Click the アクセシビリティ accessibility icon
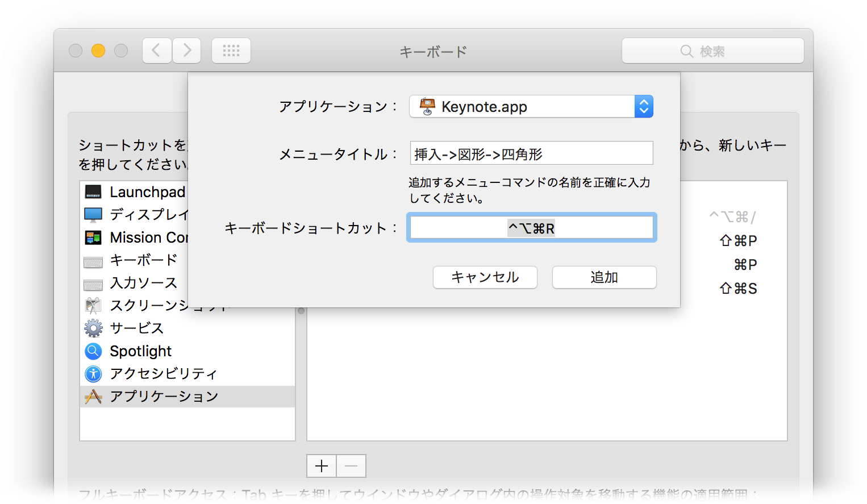The width and height of the screenshot is (867, 504). tap(93, 373)
